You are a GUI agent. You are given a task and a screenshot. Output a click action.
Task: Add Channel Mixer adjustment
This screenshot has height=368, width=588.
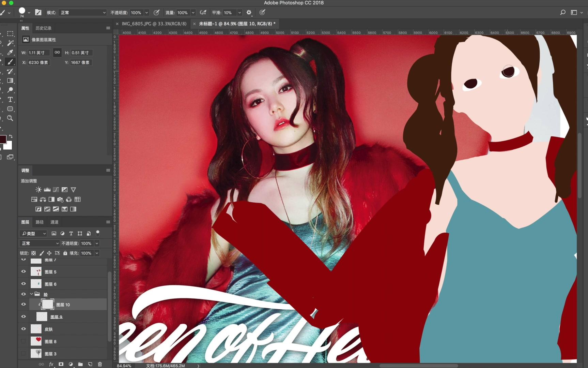coord(69,200)
